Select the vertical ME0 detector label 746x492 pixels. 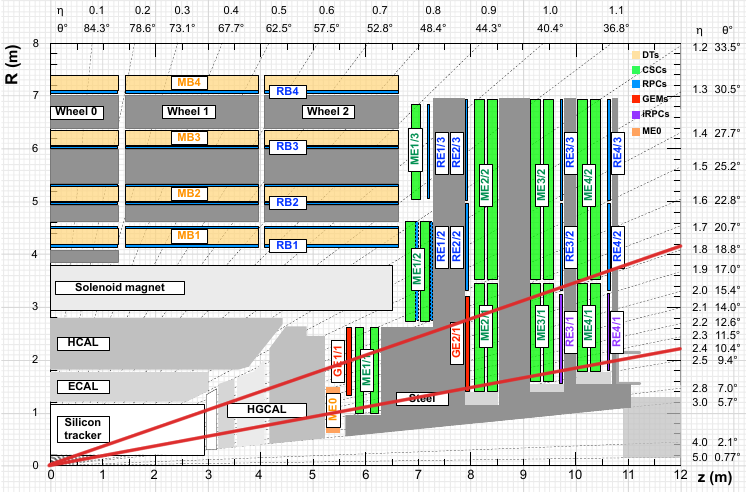pos(333,410)
